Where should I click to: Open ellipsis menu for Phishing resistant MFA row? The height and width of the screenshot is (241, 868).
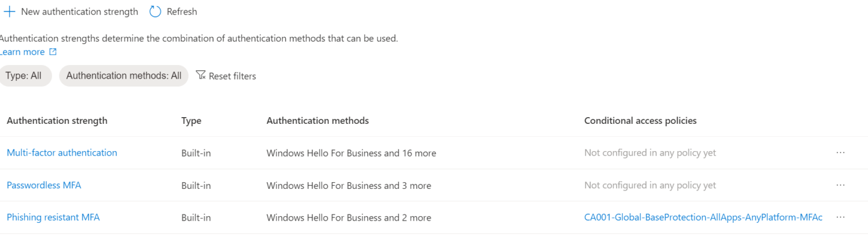coord(840,217)
